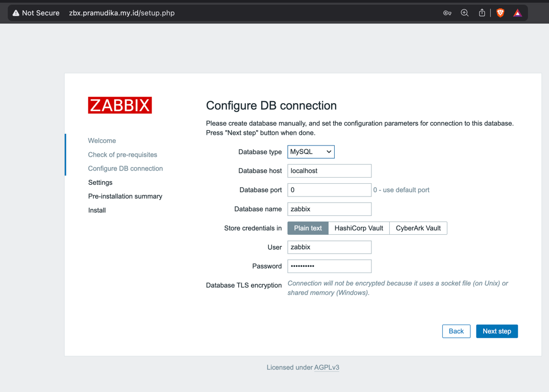Select the Install step in sidebar

(x=97, y=210)
